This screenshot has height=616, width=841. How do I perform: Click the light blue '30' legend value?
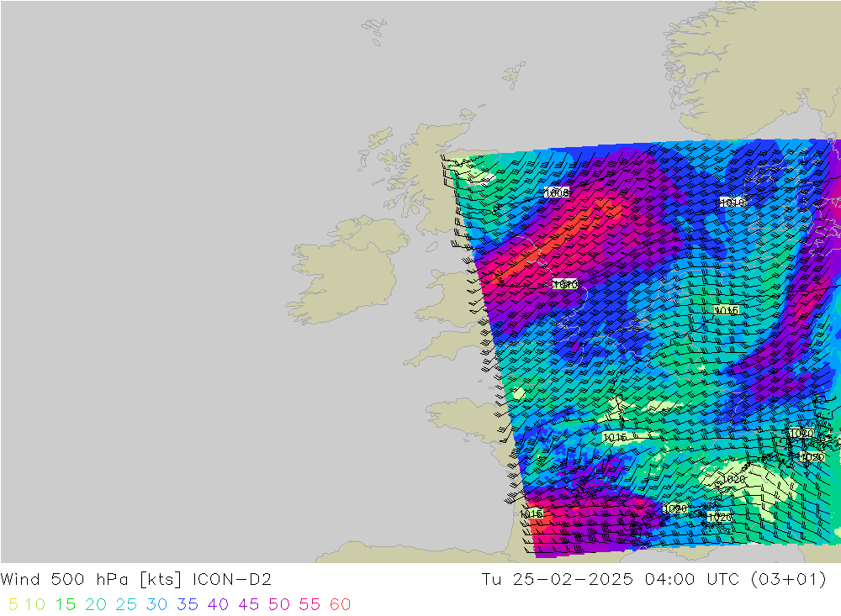pos(157,604)
